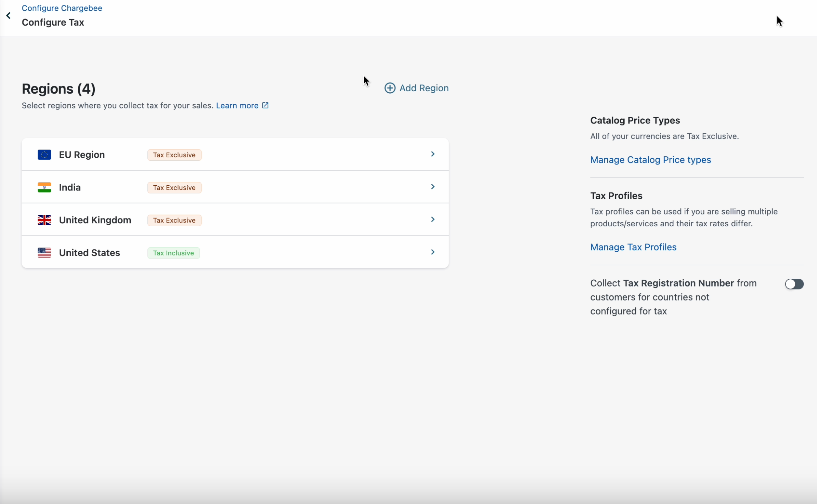Expand the United Kingdom row chevron
817x504 pixels.
point(432,220)
